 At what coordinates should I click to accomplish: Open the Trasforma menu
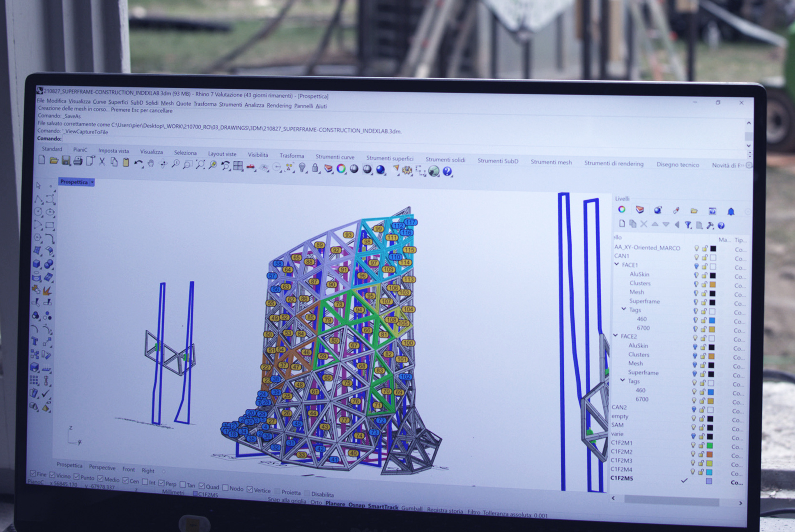pos(205,104)
